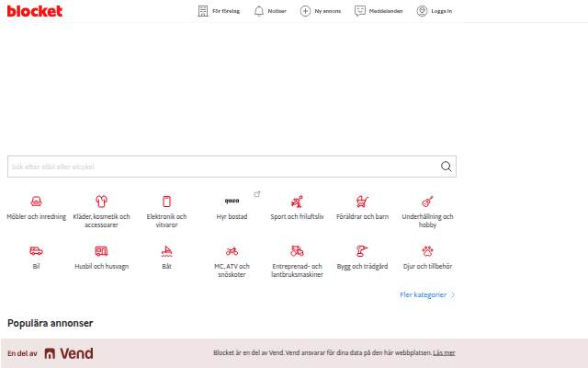Open Husbil och husvagn caravan icon
Image resolution: width=588 pixels, height=368 pixels.
(x=101, y=251)
